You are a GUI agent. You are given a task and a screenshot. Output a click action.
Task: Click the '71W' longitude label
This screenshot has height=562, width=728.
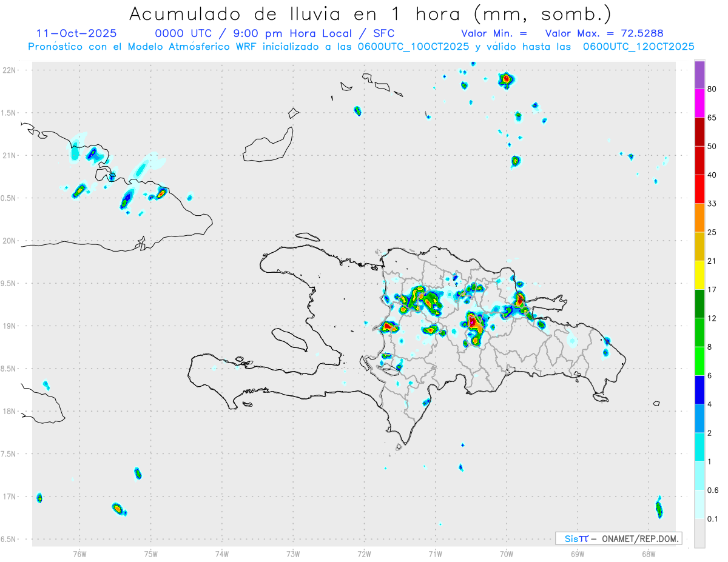pos(435,554)
